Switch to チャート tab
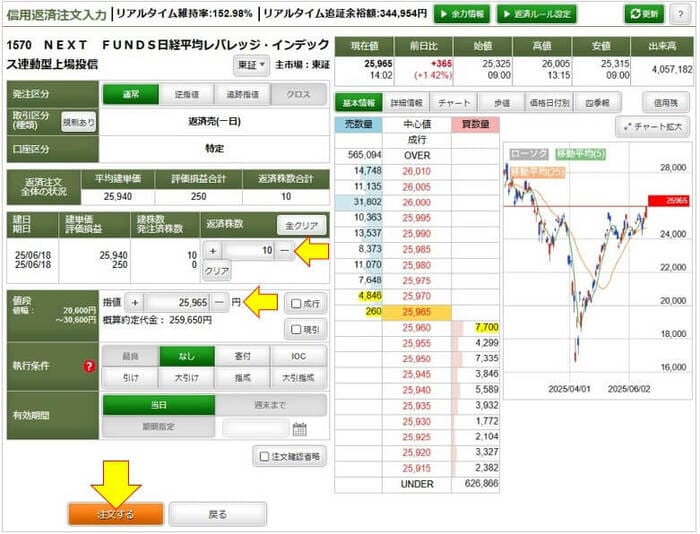700x534 pixels. click(x=454, y=103)
